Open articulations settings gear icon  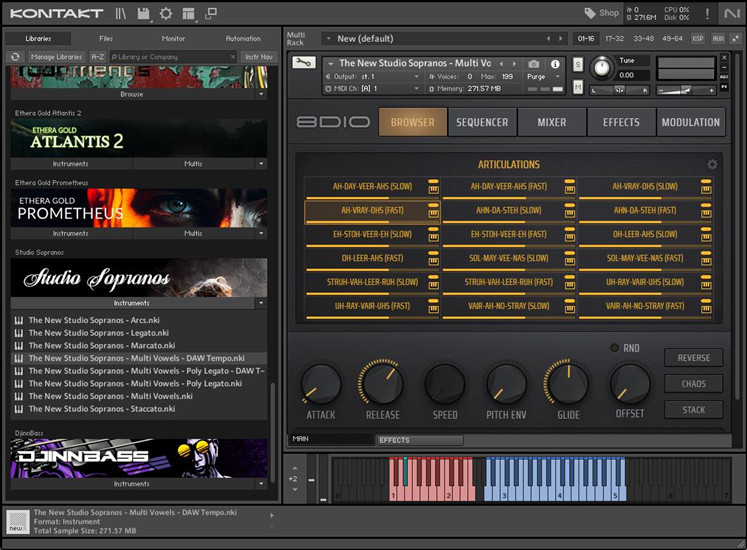point(712,165)
